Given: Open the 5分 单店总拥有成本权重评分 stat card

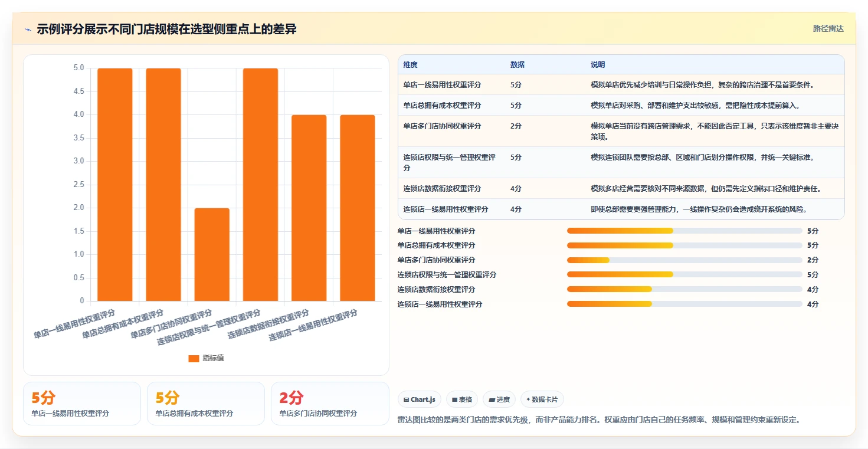Looking at the screenshot, I should [x=206, y=404].
